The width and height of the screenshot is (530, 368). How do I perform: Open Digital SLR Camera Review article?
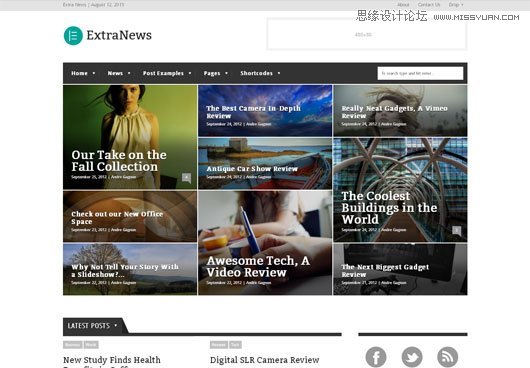tap(265, 360)
